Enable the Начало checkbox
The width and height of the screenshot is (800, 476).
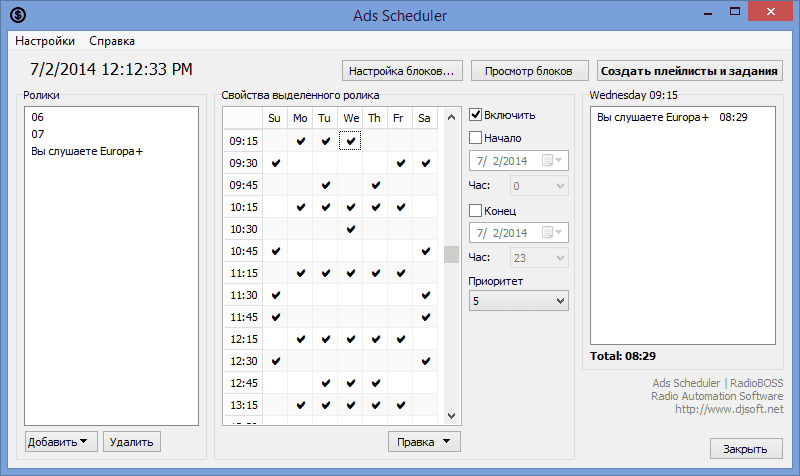475,138
